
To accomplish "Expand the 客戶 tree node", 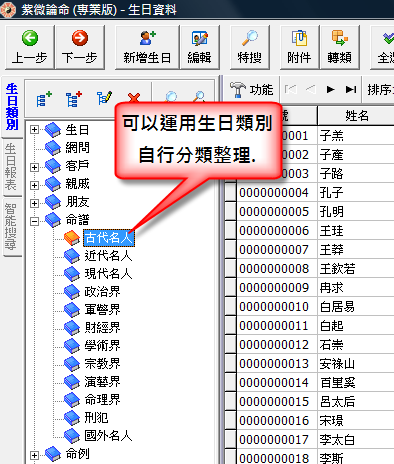I will point(34,167).
